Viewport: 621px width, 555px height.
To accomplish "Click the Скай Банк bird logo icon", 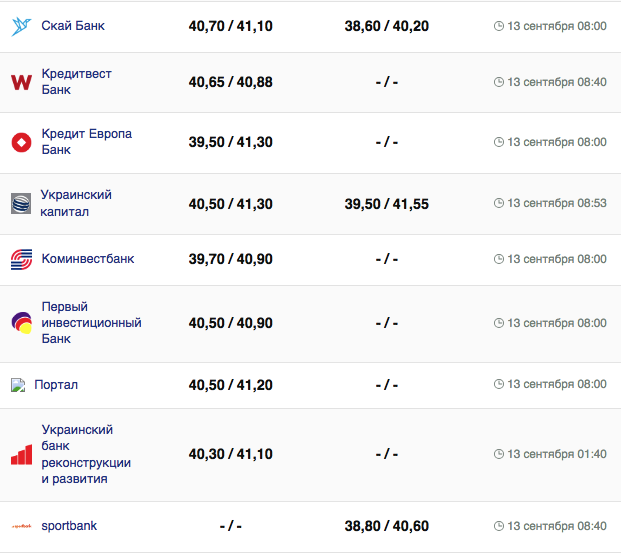I will pyautogui.click(x=21, y=26).
